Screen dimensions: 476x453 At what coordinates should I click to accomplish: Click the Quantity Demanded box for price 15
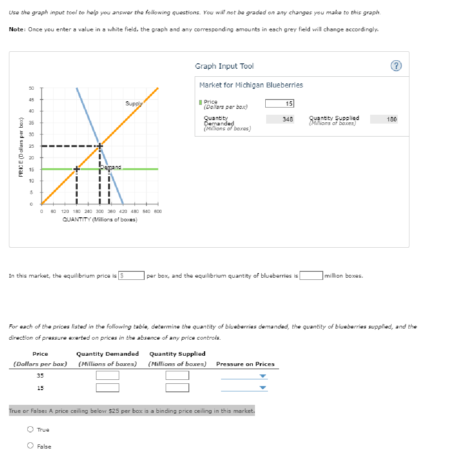click(x=108, y=388)
